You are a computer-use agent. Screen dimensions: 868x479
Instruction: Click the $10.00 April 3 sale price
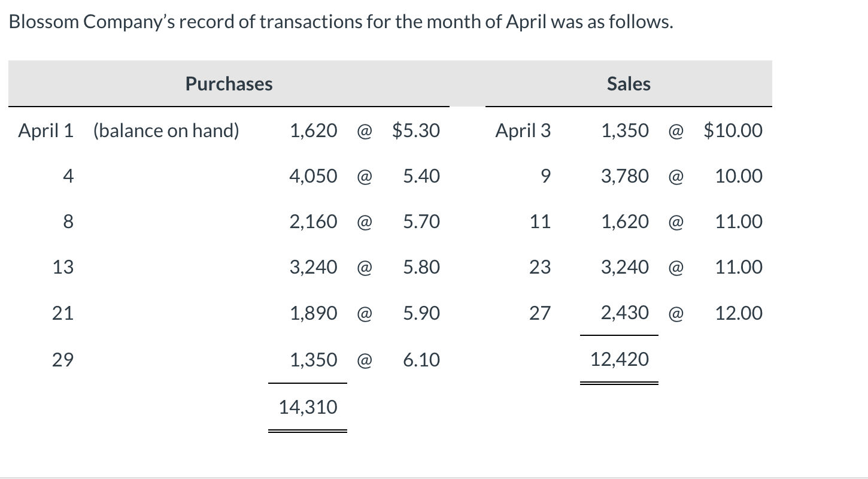733,131
